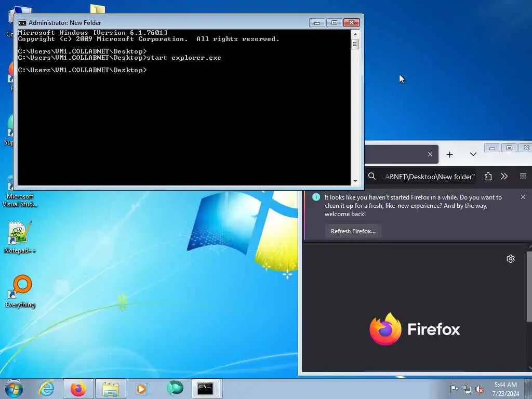Show the clock and date calendar

pyautogui.click(x=506, y=389)
